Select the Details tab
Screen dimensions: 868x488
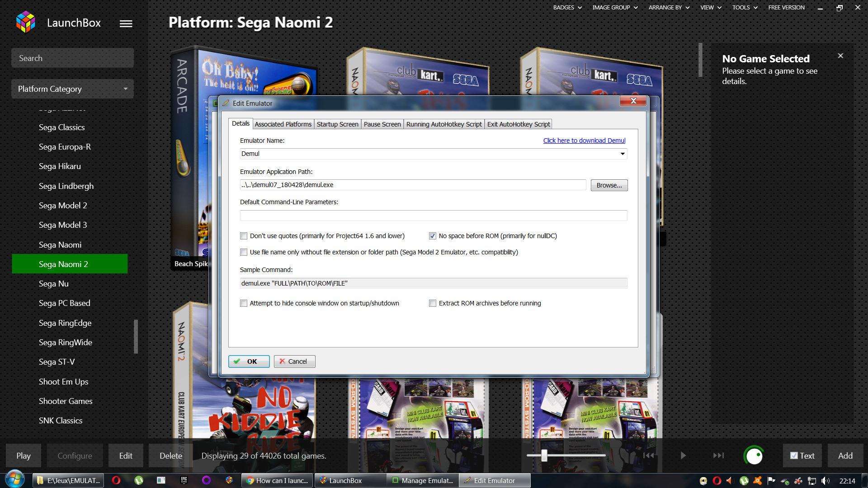pos(241,123)
